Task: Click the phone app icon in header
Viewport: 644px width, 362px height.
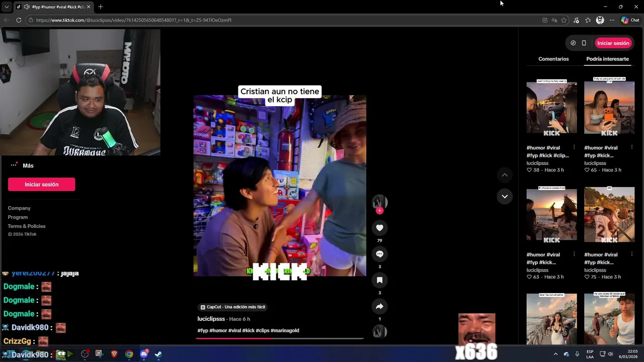Action: (584, 43)
